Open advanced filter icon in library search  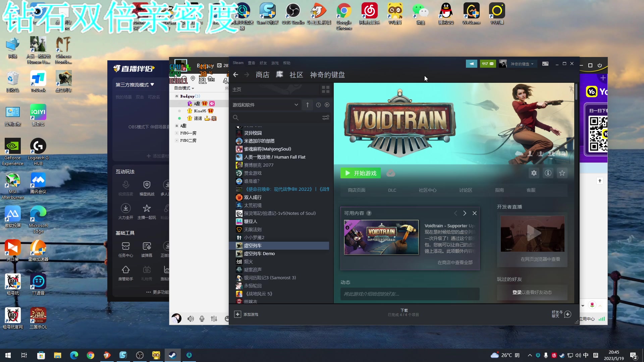point(326,118)
